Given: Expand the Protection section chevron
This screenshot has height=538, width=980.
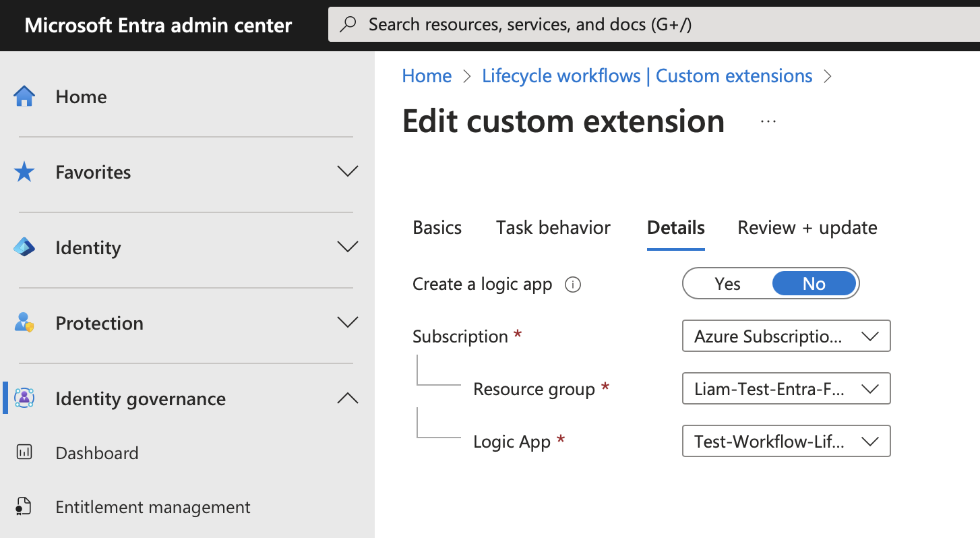Looking at the screenshot, I should [x=347, y=322].
